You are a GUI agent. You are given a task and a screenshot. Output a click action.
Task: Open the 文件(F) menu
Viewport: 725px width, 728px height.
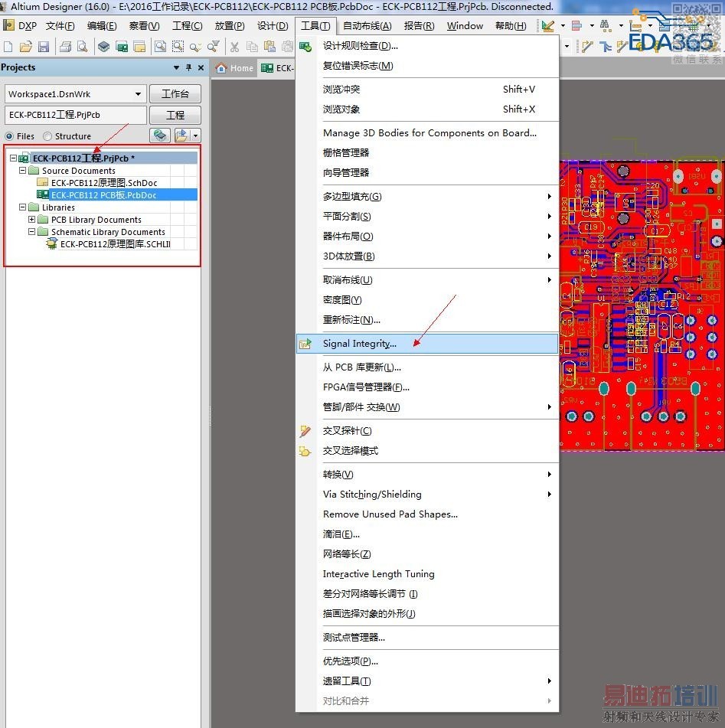tap(60, 26)
